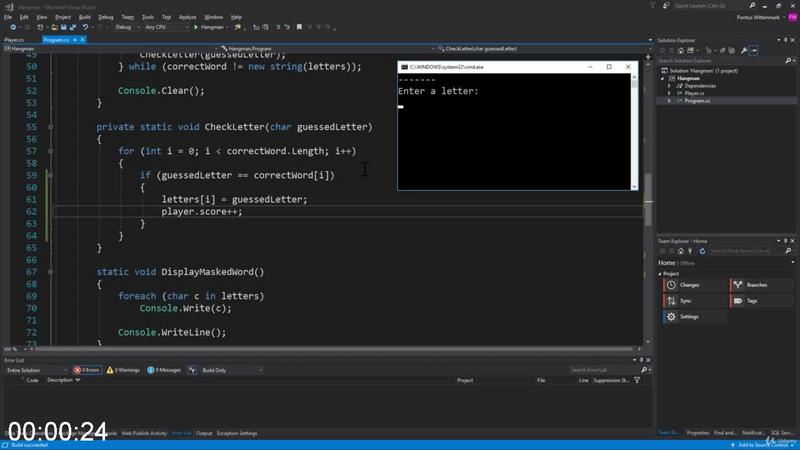Click the Save All toolbar icon
800x450 pixels.
(73, 27)
